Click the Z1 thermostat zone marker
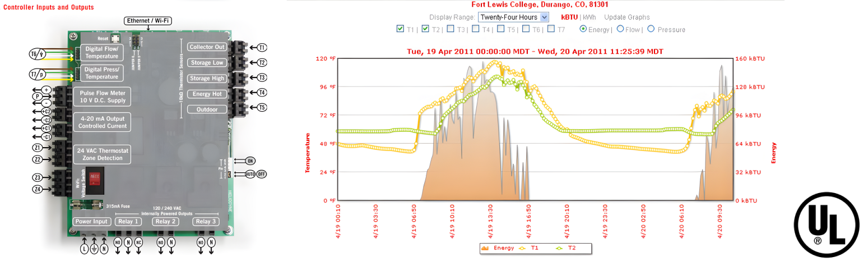The width and height of the screenshot is (868, 261). coord(37,148)
